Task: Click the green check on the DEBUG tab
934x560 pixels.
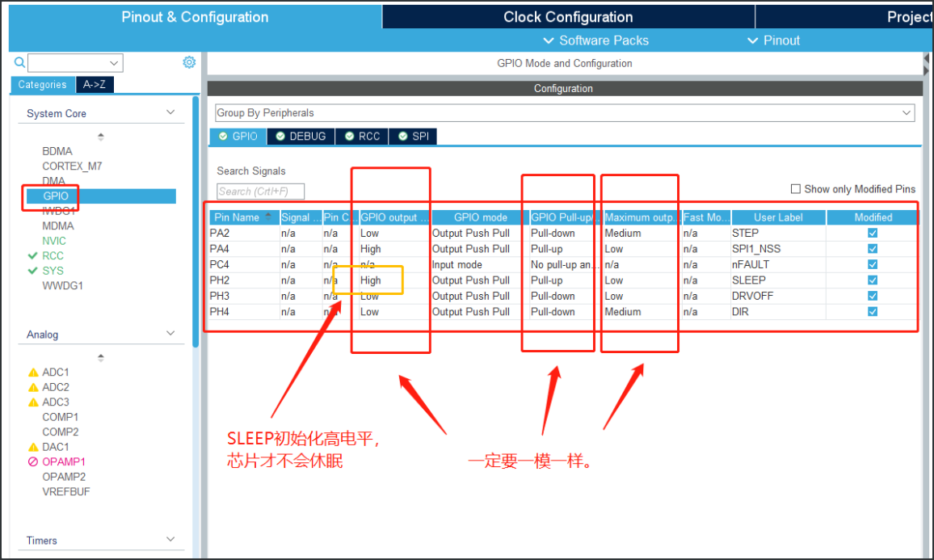Action: [280, 136]
